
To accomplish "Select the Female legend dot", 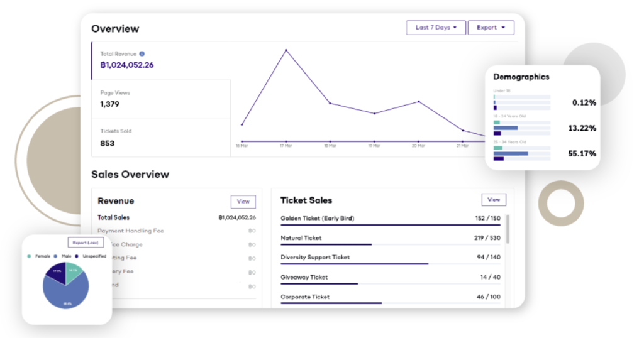I will click(x=29, y=256).
